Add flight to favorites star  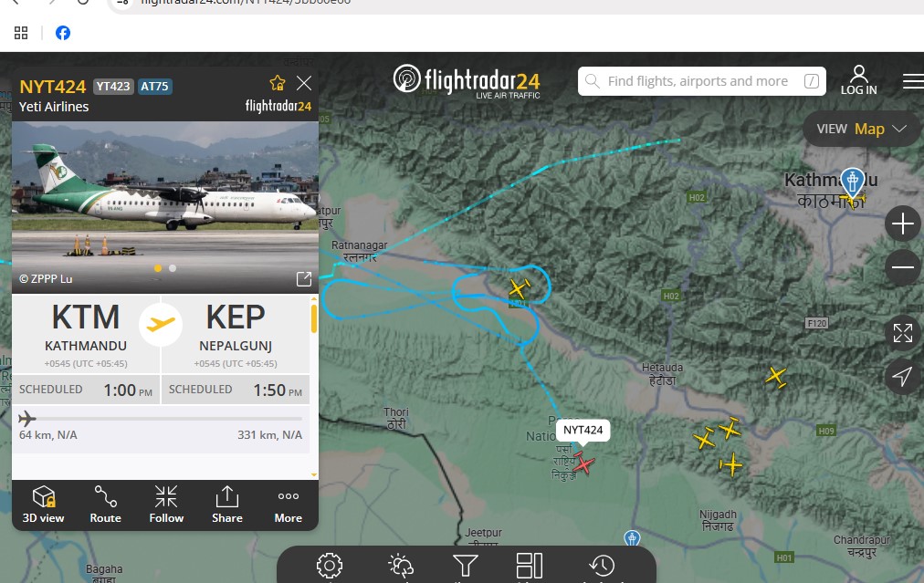point(278,83)
